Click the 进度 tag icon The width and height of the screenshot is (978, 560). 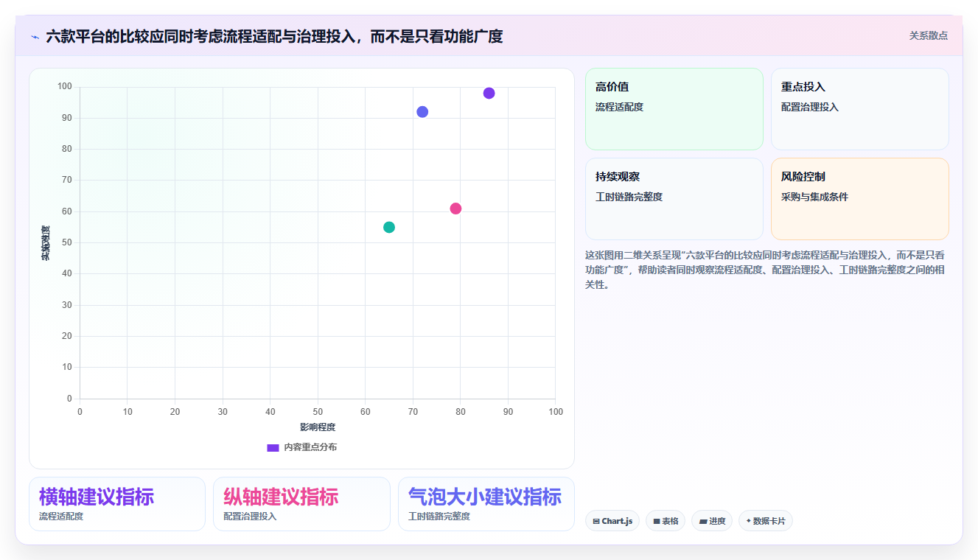coord(703,522)
